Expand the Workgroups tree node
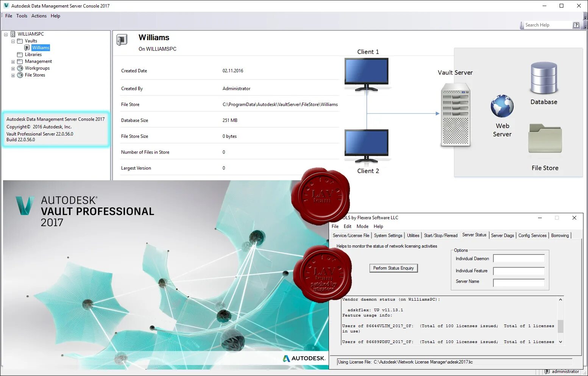Image resolution: width=588 pixels, height=376 pixels. (13, 69)
